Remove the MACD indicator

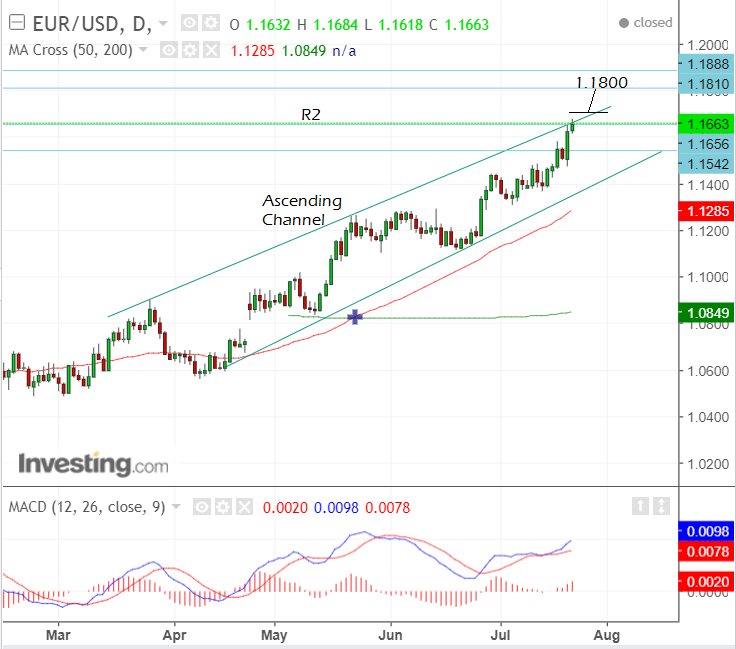[241, 507]
